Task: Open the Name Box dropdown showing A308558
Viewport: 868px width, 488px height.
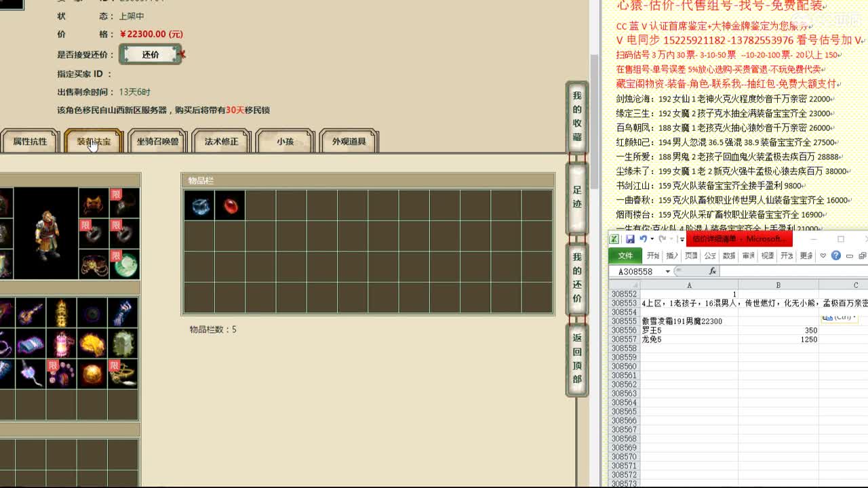Action: [x=667, y=271]
